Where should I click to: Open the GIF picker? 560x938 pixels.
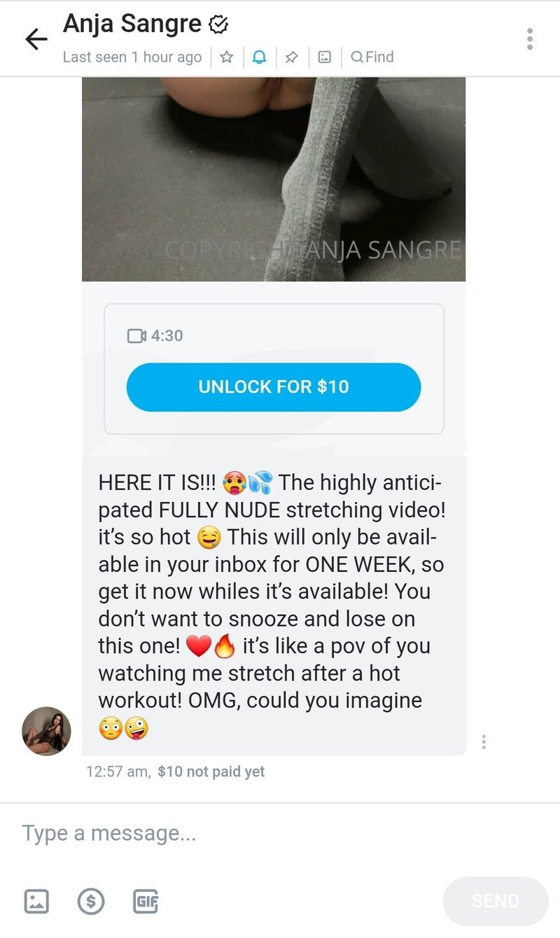pyautogui.click(x=146, y=900)
